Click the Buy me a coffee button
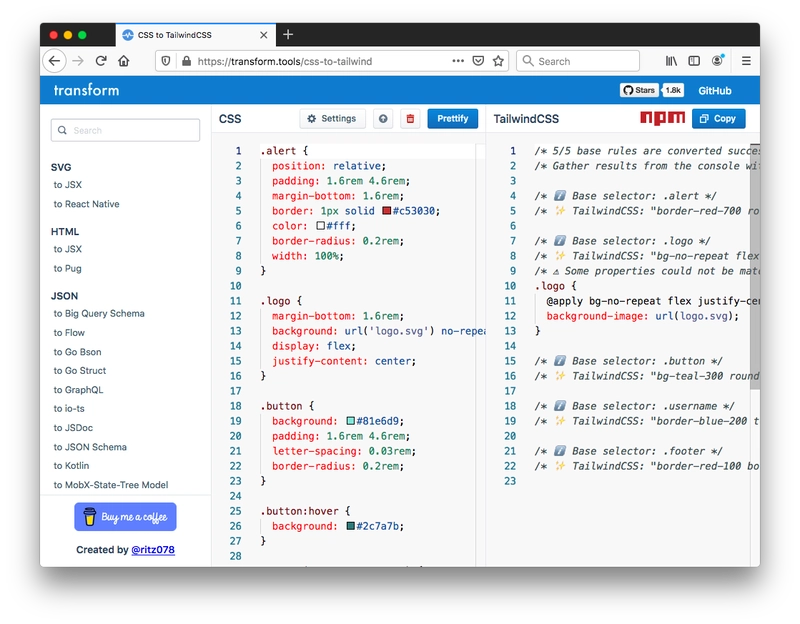The image size is (800, 624). coord(126,517)
